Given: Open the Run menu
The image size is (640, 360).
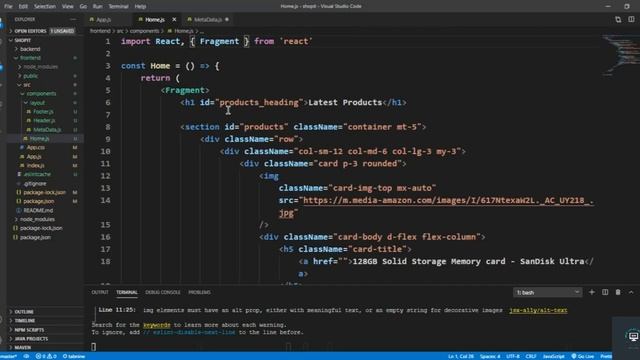Looking at the screenshot, I should pos(98,7).
